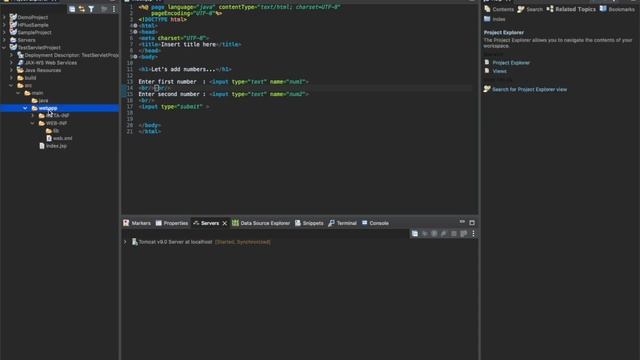640x360 pixels.
Task: Select the lib folder
Action: pos(56,131)
